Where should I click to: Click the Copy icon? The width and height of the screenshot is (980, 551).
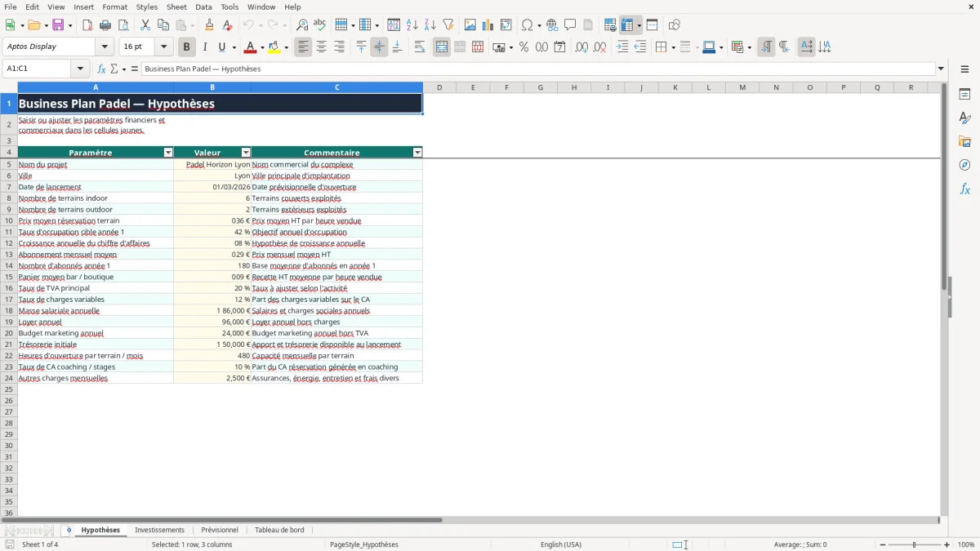point(163,25)
